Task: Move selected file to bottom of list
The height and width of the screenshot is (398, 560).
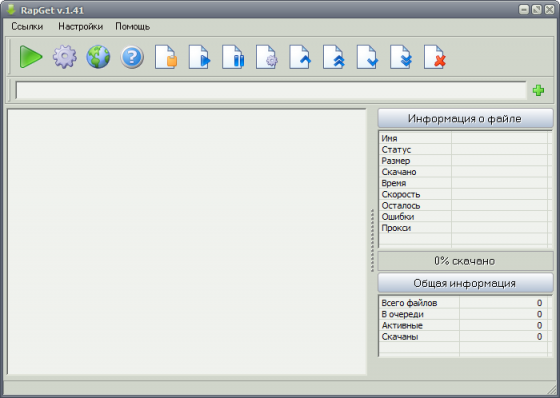Action: point(401,57)
